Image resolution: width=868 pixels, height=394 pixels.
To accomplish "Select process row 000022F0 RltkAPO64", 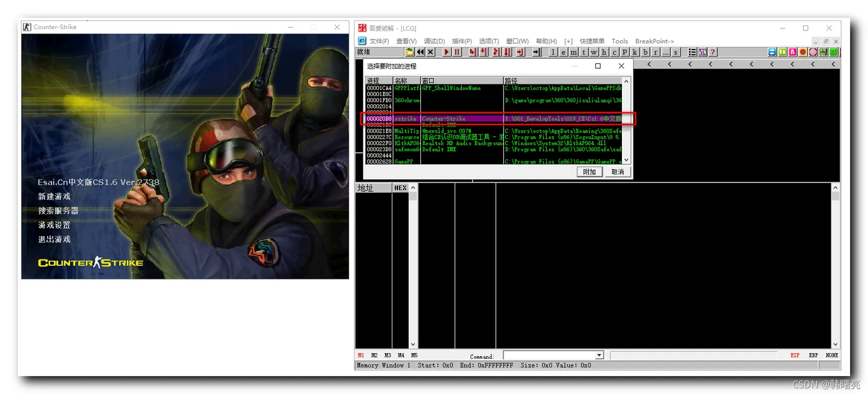I will [494, 143].
